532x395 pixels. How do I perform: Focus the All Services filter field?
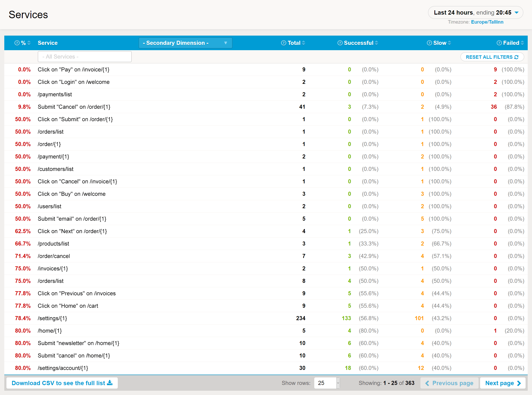[x=85, y=57]
